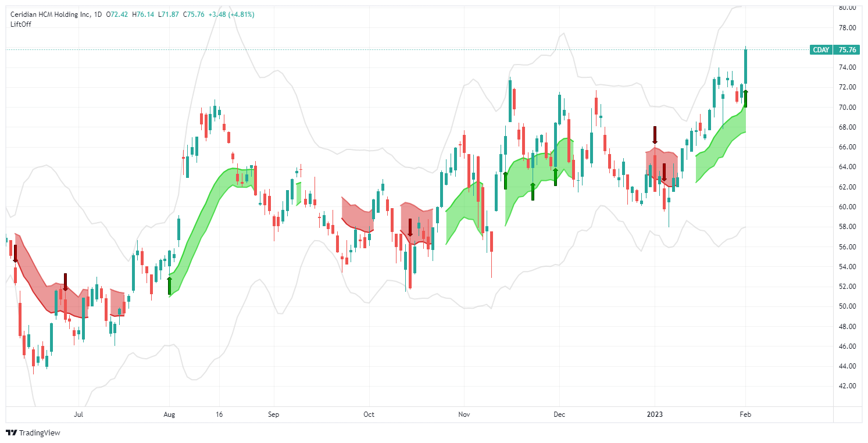Click the Aug label on time axis
Image resolution: width=868 pixels, height=443 pixels.
(169, 415)
